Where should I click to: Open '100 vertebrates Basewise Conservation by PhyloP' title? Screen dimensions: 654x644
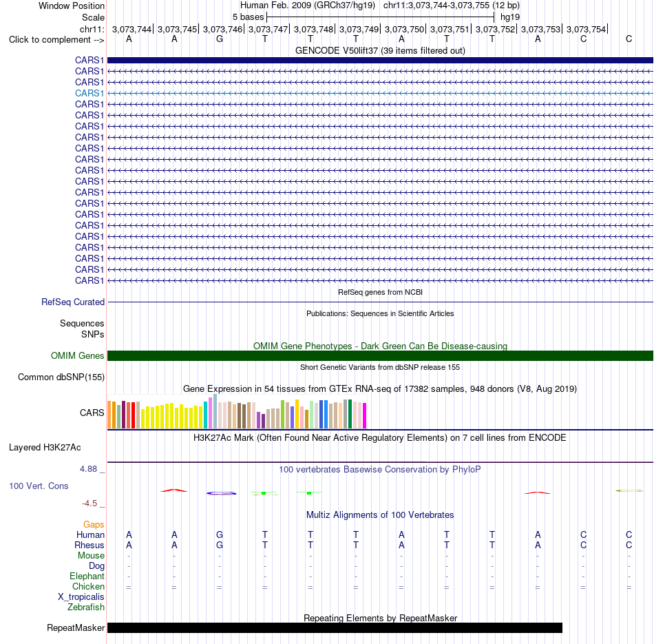click(x=380, y=470)
